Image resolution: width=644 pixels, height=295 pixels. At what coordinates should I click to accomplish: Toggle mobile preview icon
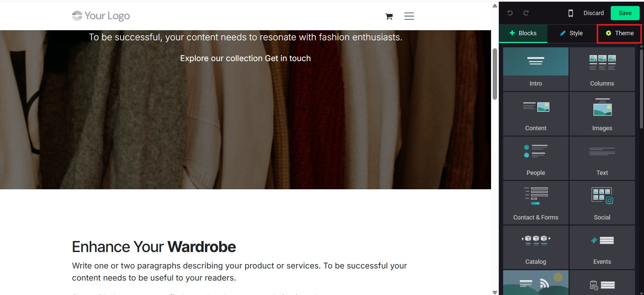tap(571, 13)
